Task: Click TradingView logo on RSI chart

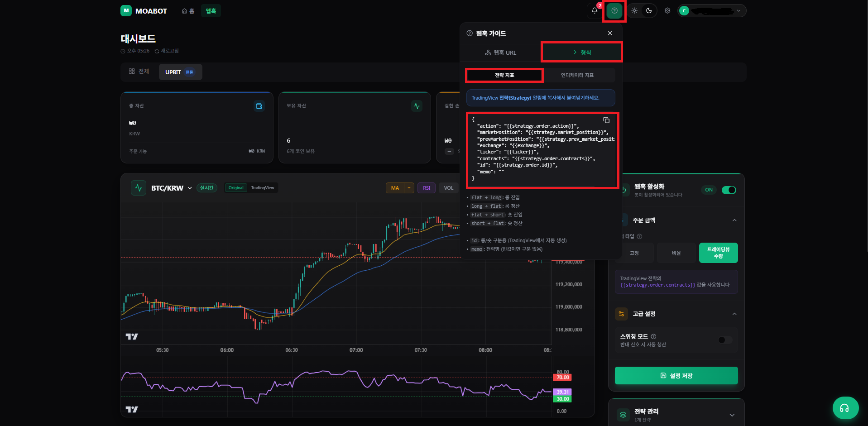Action: click(x=132, y=410)
